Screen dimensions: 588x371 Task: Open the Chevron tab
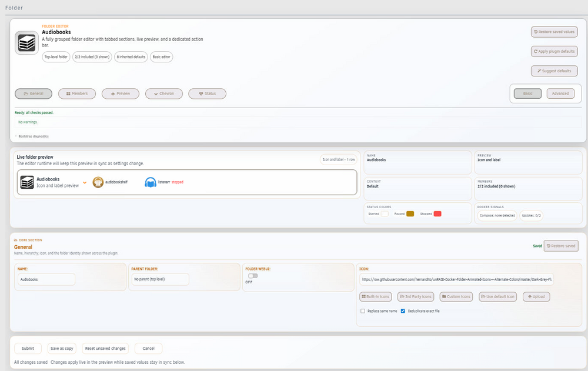164,94
